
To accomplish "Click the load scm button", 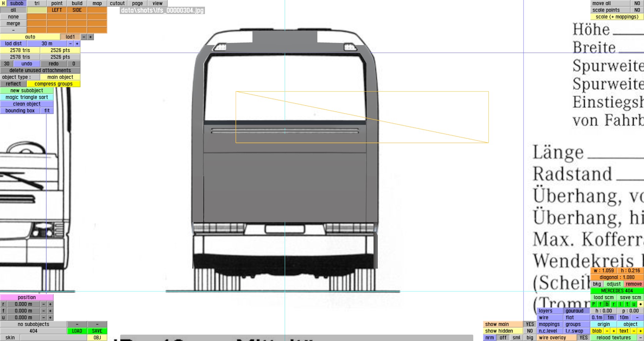I will pyautogui.click(x=604, y=297).
